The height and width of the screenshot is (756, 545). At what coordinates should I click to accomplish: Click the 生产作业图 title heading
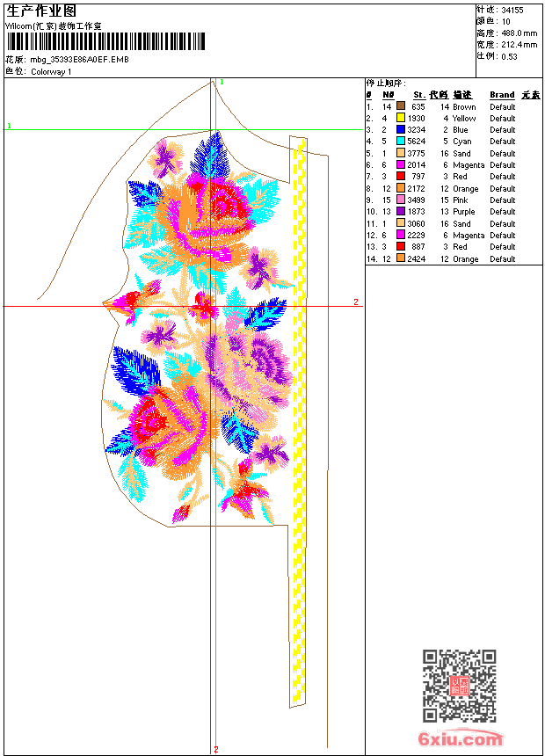41,11
